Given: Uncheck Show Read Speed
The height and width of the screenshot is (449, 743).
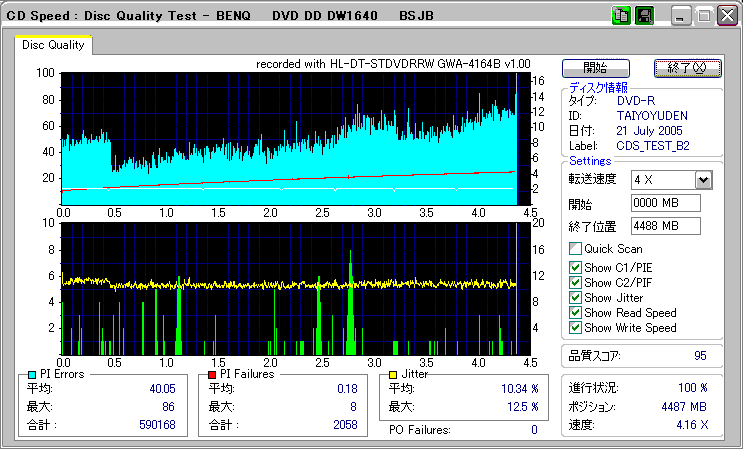Looking at the screenshot, I should point(575,312).
